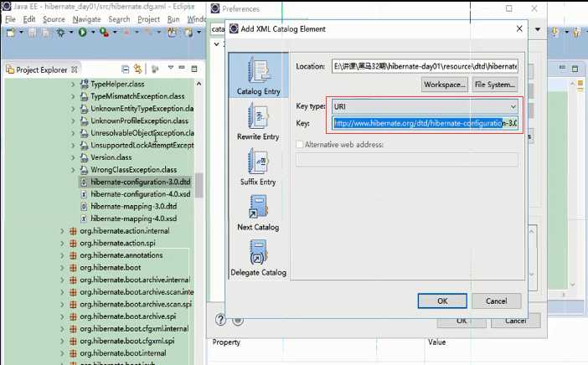
Task: Click the round icon next to Preferences help
Action: (x=238, y=321)
